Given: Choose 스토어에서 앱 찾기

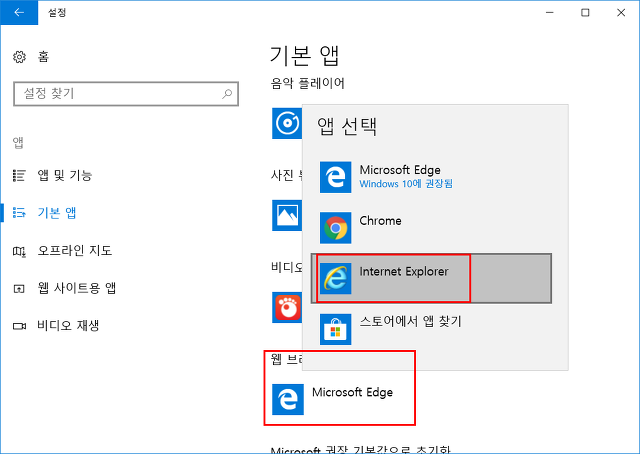Looking at the screenshot, I should click(x=431, y=329).
